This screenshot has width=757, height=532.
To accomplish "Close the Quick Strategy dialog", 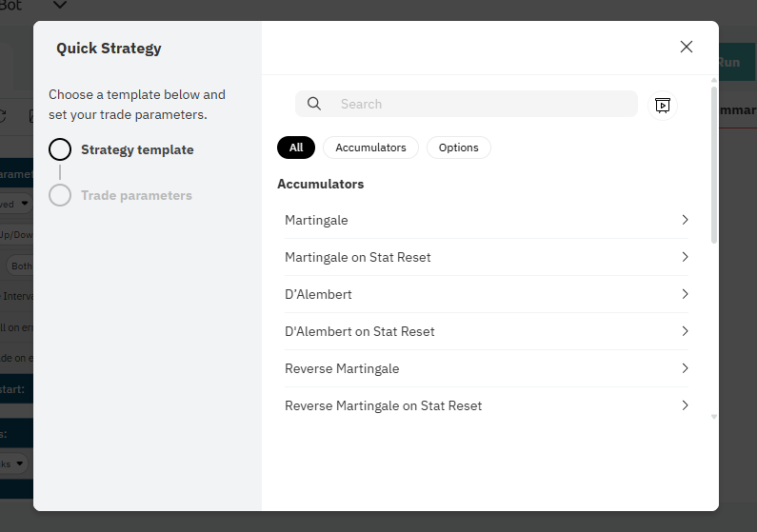I will pyautogui.click(x=686, y=47).
